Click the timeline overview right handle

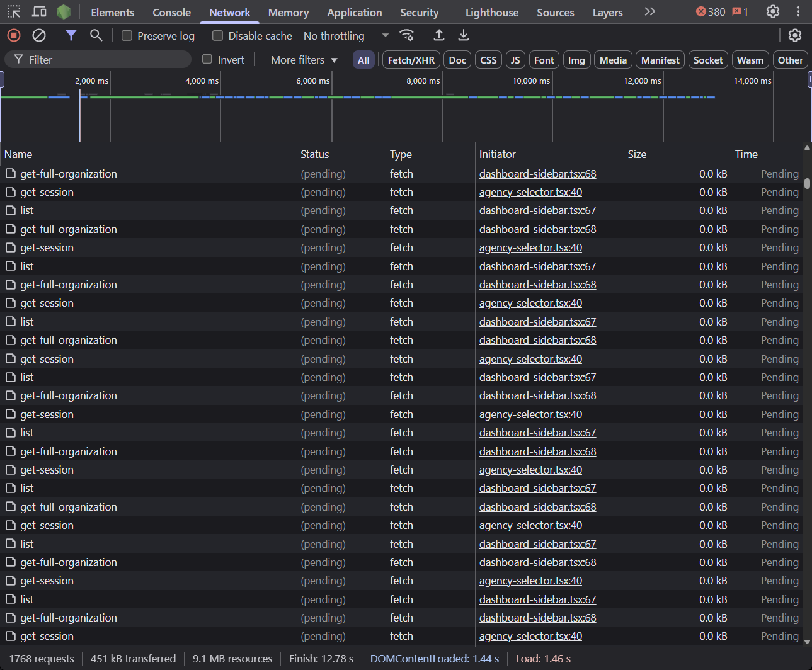[x=809, y=79]
